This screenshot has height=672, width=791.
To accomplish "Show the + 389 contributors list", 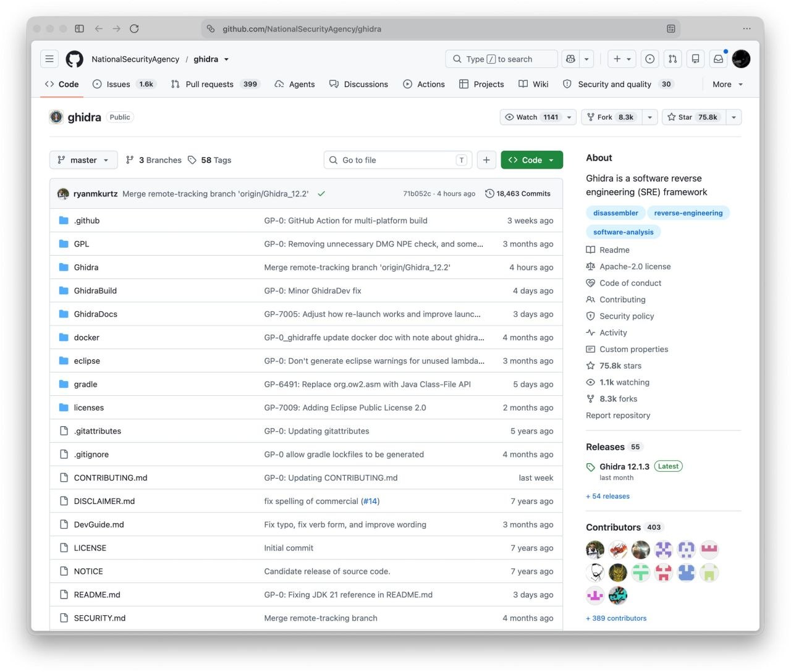I will point(616,618).
